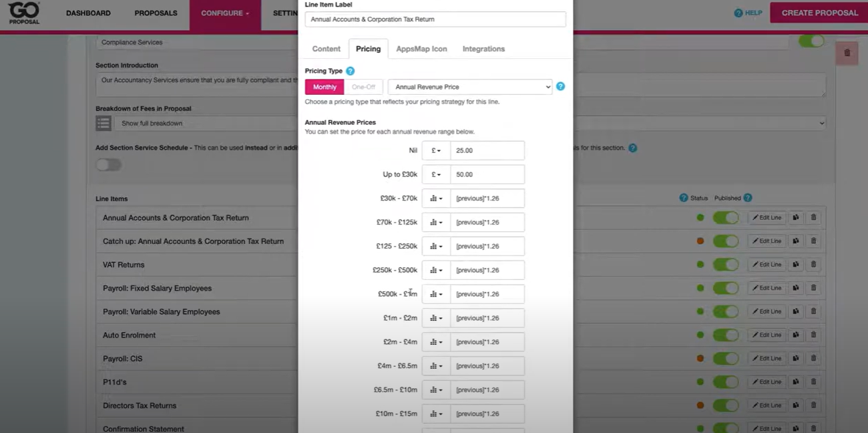Image resolution: width=868 pixels, height=433 pixels.
Task: Click the red section delete trash icon
Action: (x=847, y=53)
